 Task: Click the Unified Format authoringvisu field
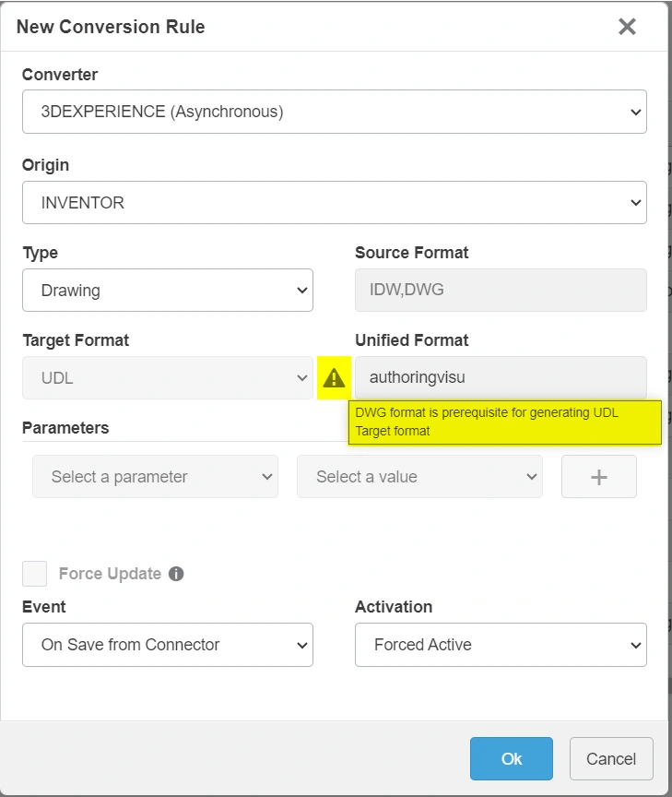pos(501,377)
